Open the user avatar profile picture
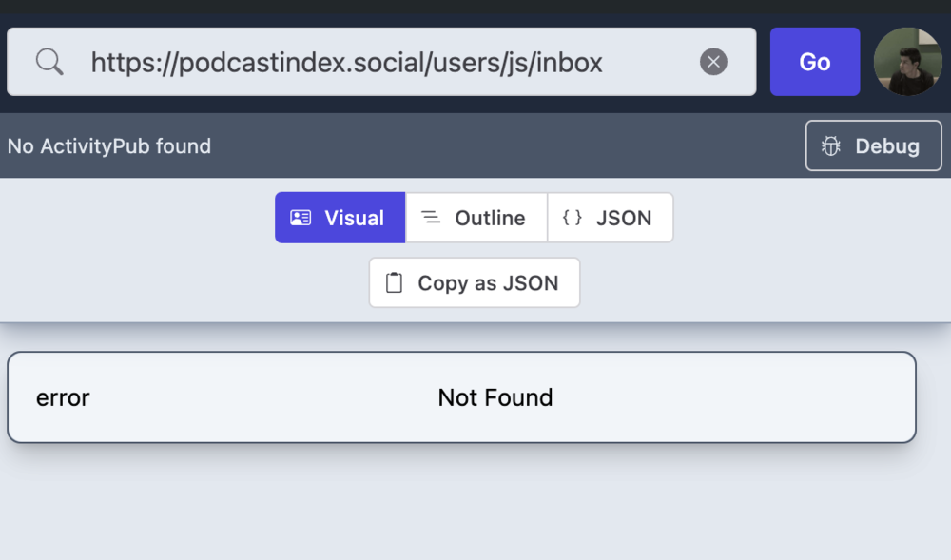Screen dimensions: 951x560 [x=908, y=62]
